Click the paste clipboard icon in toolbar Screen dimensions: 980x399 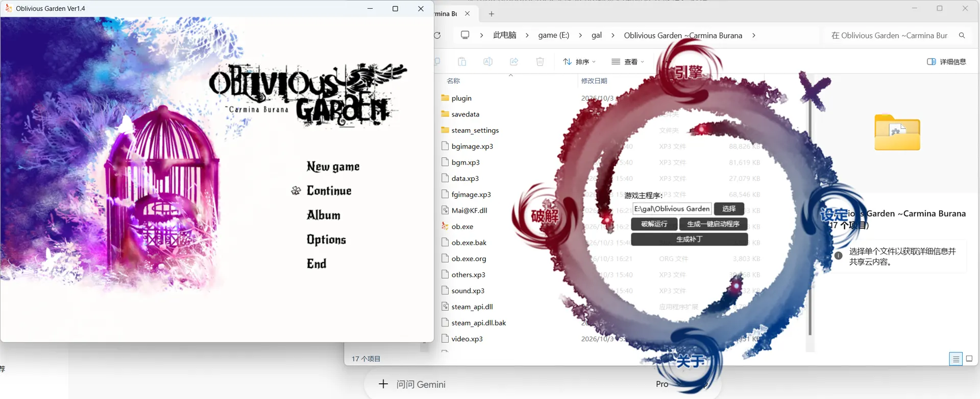(462, 62)
